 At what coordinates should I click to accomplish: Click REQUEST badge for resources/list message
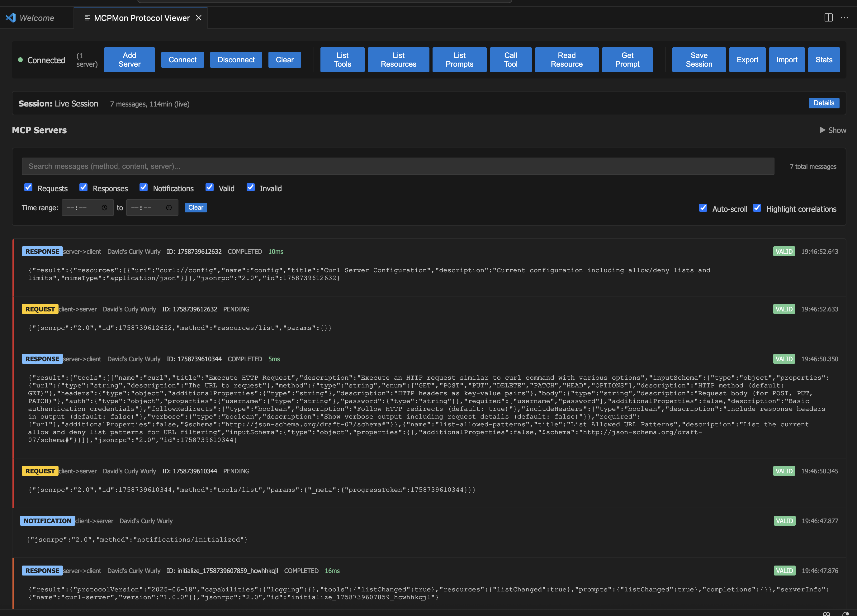[40, 309]
